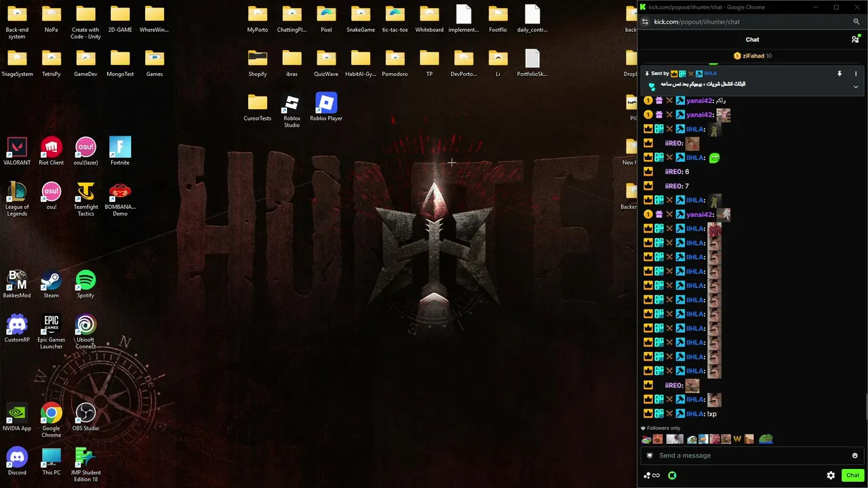Insert the W quick emote
Screen dimensions: 868x488
coord(737,439)
